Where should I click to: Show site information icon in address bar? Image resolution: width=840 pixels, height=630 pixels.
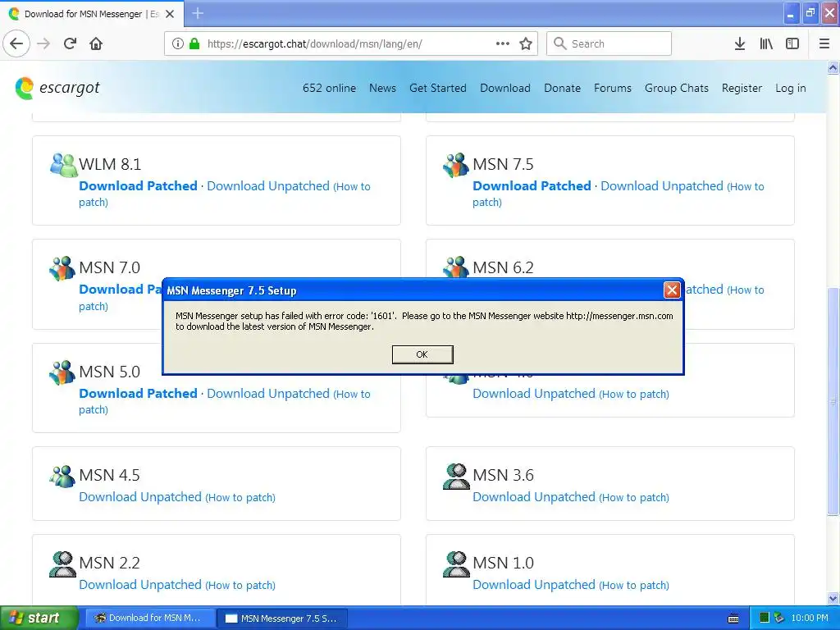[178, 43]
